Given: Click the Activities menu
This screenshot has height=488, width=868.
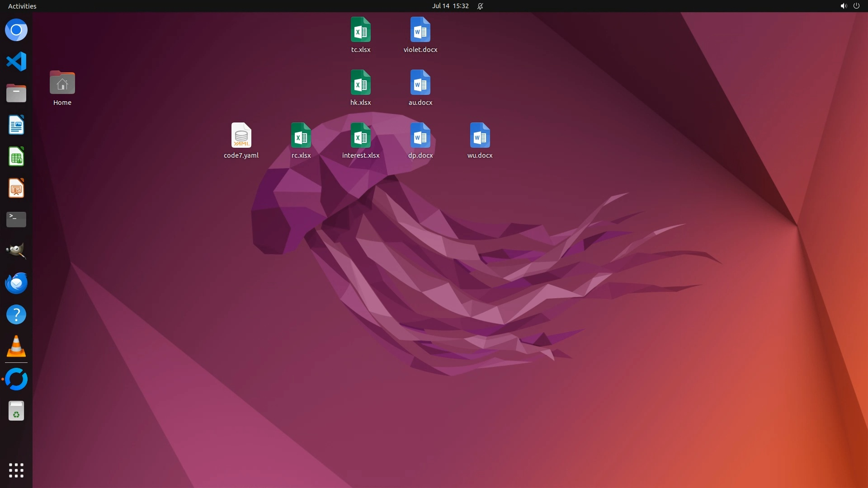Looking at the screenshot, I should [22, 6].
